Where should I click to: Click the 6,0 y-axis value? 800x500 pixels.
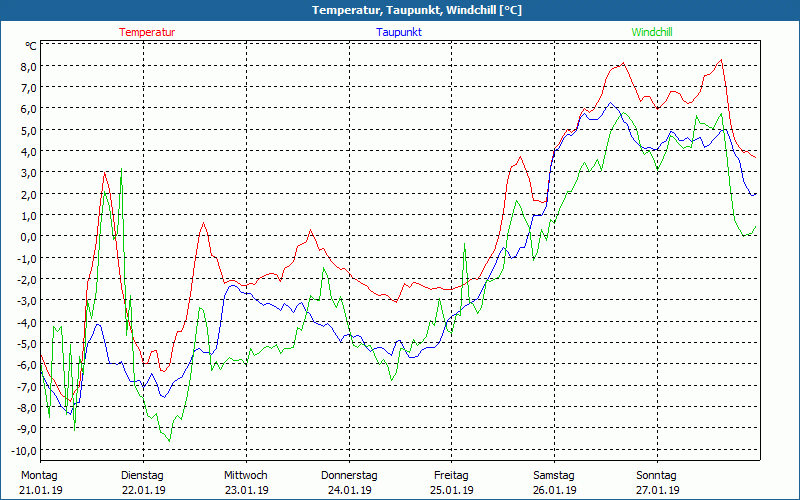[28, 109]
